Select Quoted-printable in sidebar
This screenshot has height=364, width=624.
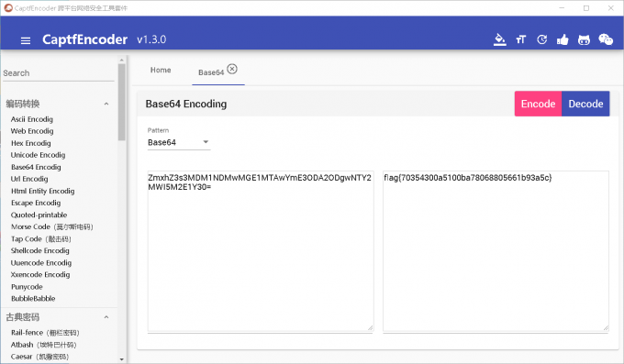click(39, 215)
